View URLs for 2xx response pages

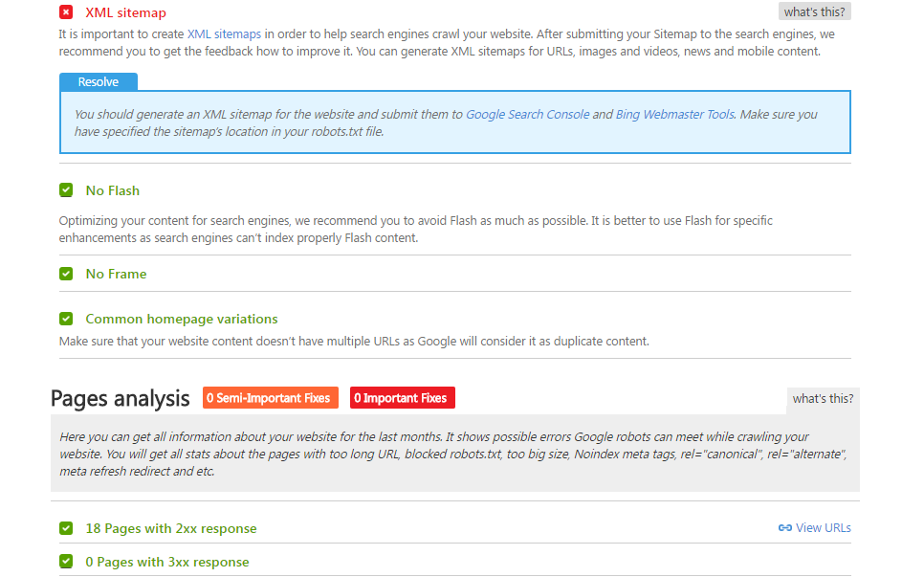(x=823, y=528)
